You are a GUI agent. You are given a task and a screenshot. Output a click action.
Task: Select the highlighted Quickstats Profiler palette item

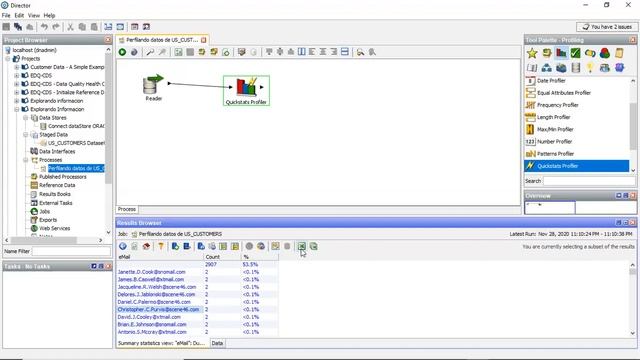(x=576, y=166)
